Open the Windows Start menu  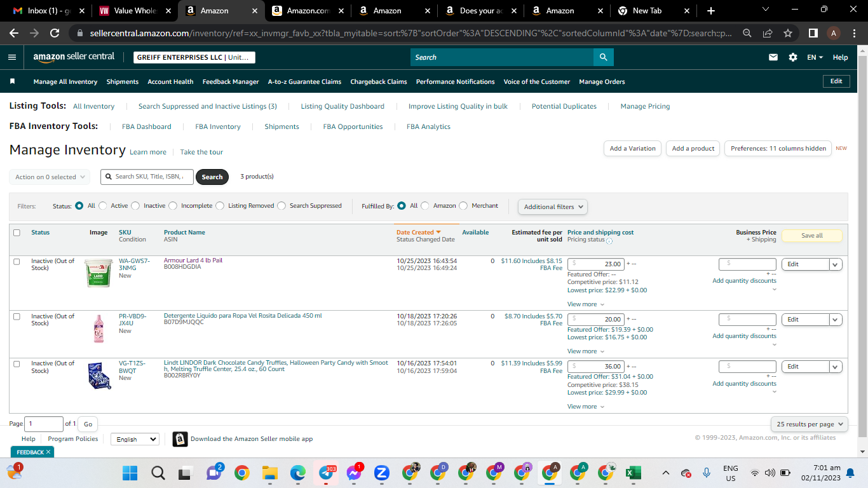130,473
